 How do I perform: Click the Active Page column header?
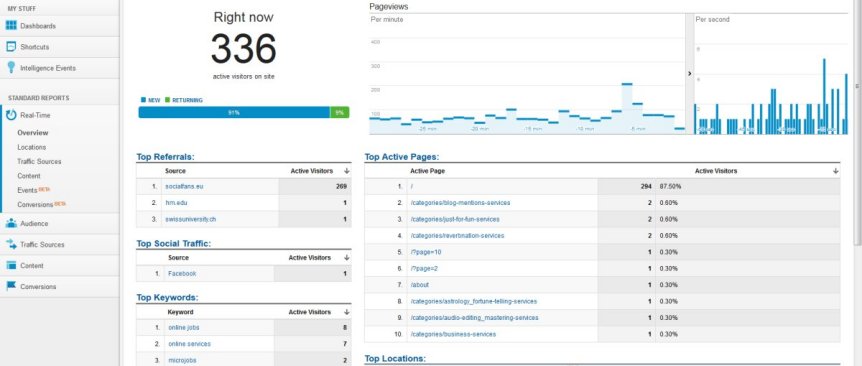tap(428, 171)
